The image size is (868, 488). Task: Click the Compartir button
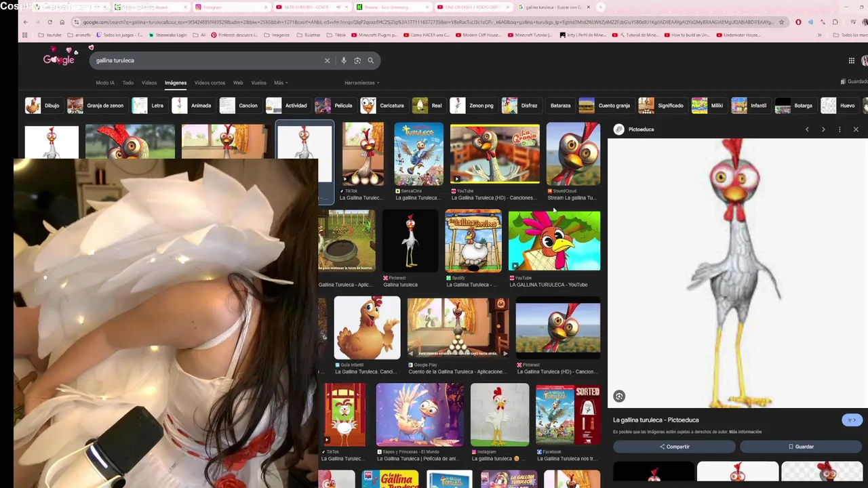(674, 447)
